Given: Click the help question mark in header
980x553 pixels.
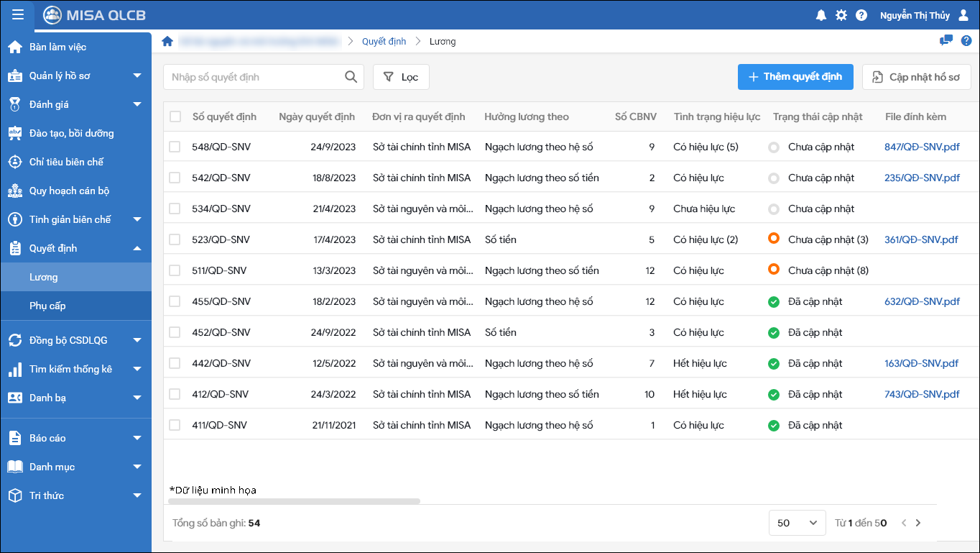Looking at the screenshot, I should (861, 15).
